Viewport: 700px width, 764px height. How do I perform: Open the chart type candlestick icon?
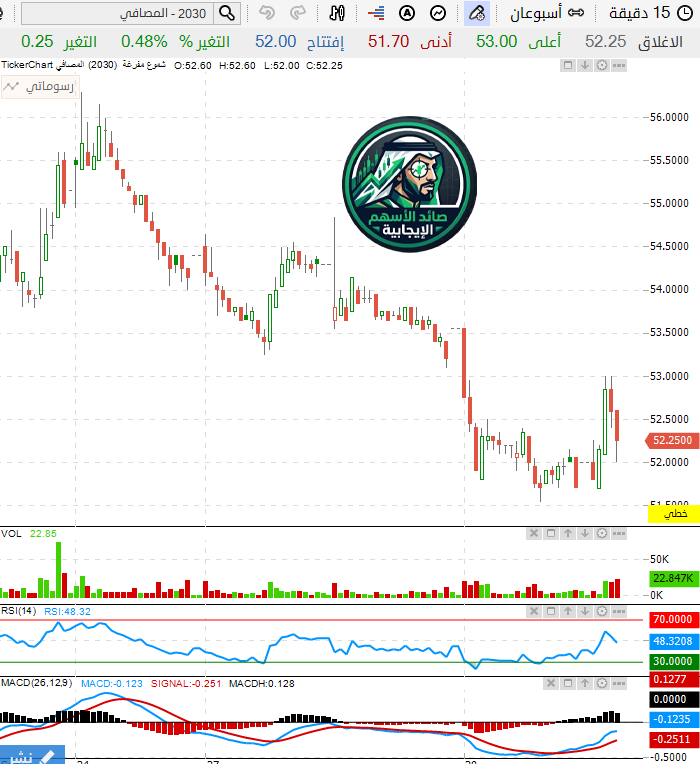(x=337, y=13)
